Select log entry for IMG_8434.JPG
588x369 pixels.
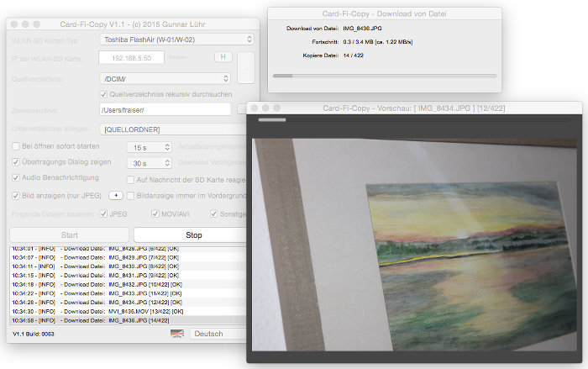[128, 303]
